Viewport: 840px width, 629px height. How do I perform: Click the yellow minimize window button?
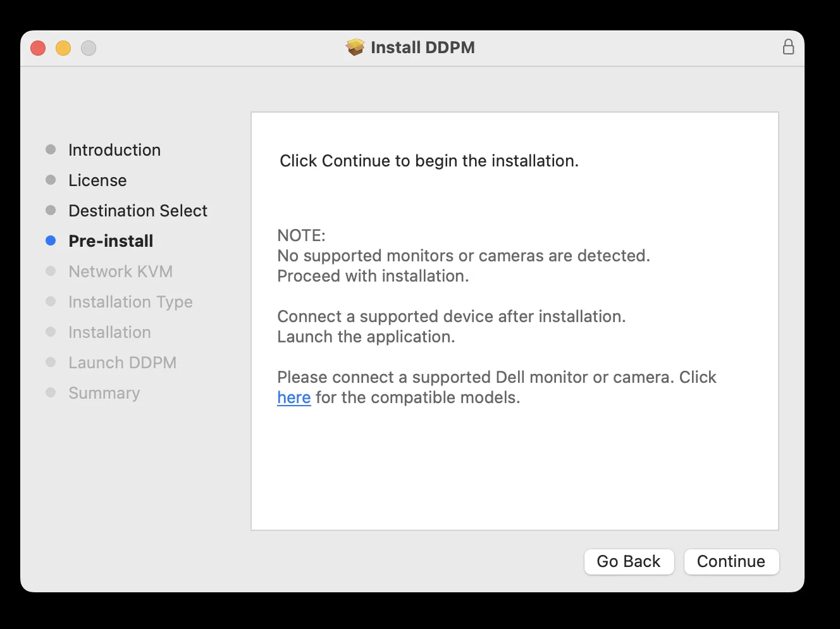[63, 48]
